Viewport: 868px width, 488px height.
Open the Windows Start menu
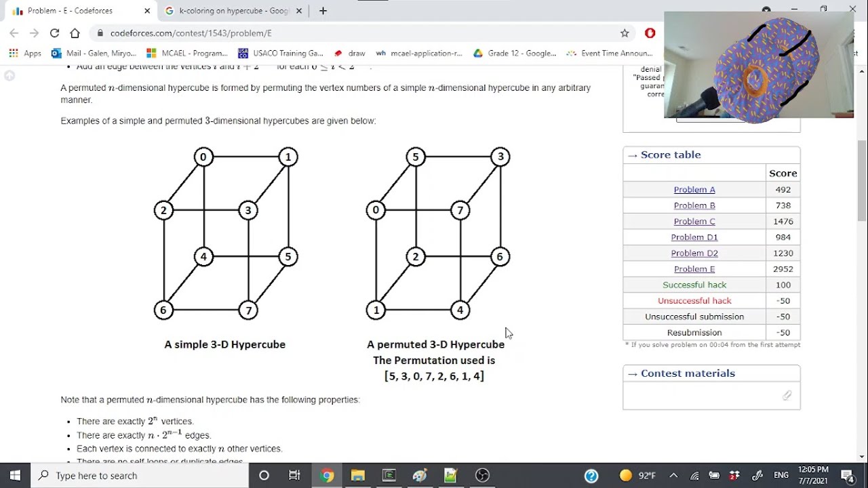coord(15,475)
